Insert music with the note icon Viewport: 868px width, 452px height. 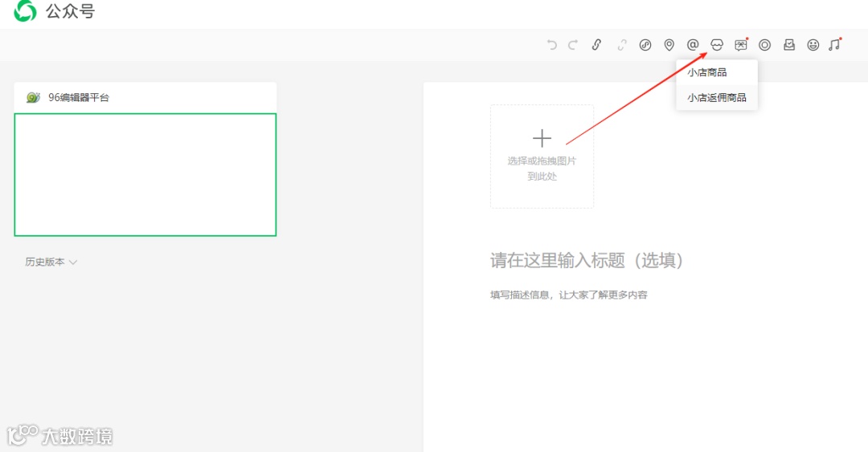click(835, 45)
